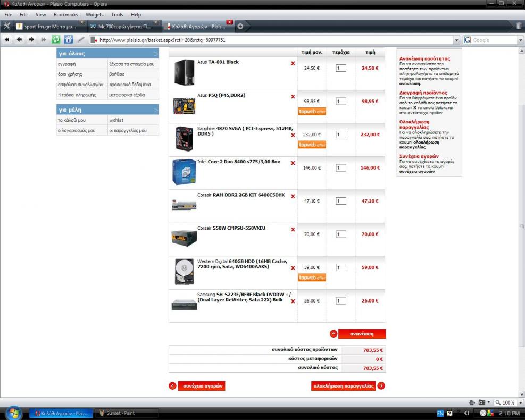Click Opera panel wrench icon
Viewport: 525px width, 420px height.
[7, 26]
